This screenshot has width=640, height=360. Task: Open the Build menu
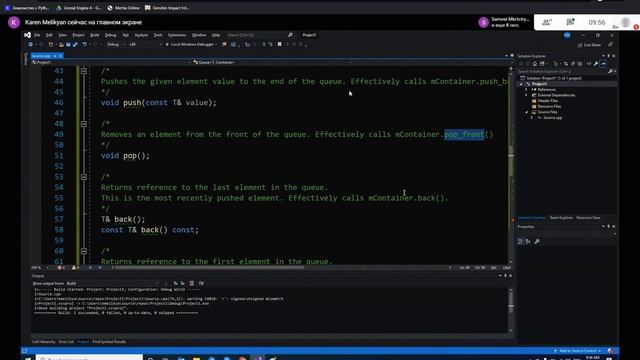pos(95,35)
